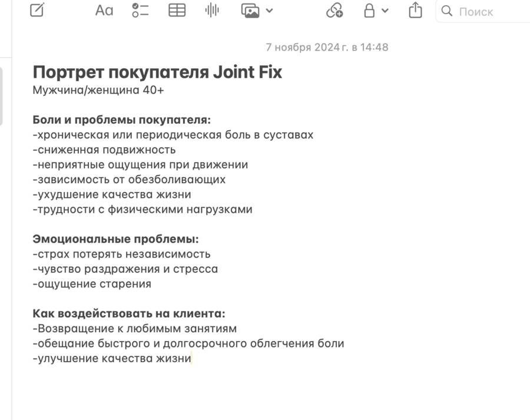The width and height of the screenshot is (530, 420).
Task: Expand the media dropdown arrow
Action: pos(269,11)
